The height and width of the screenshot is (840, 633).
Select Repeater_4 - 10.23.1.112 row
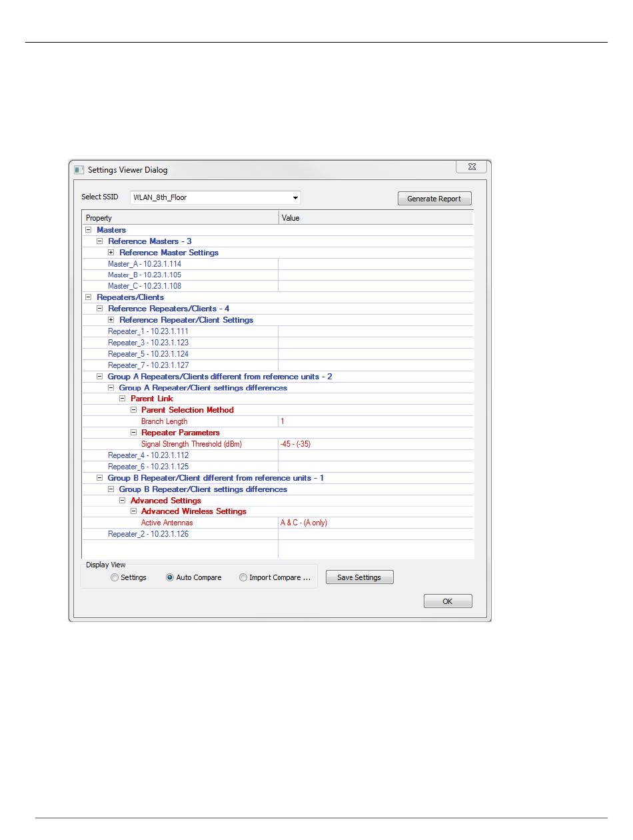[x=277, y=455]
